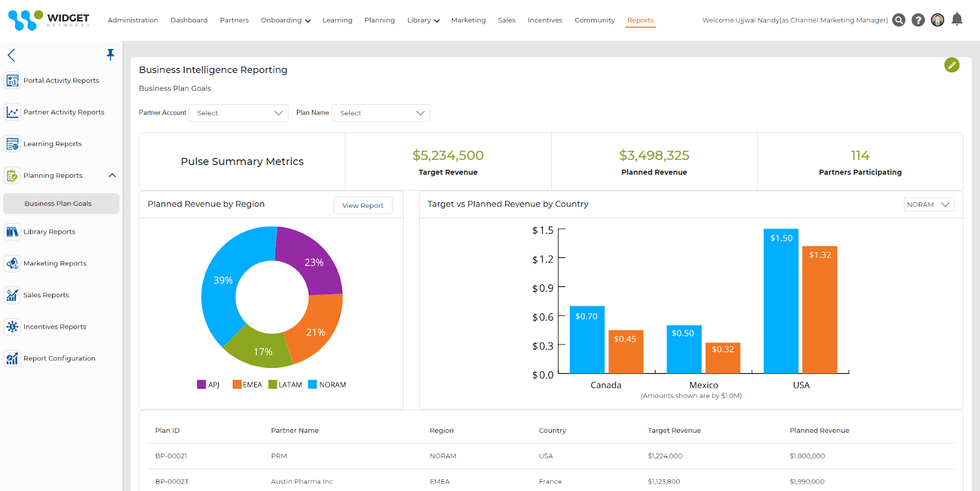Screen dimensions: 980x491
Task: Open the Incentives menu item
Action: pos(545,20)
